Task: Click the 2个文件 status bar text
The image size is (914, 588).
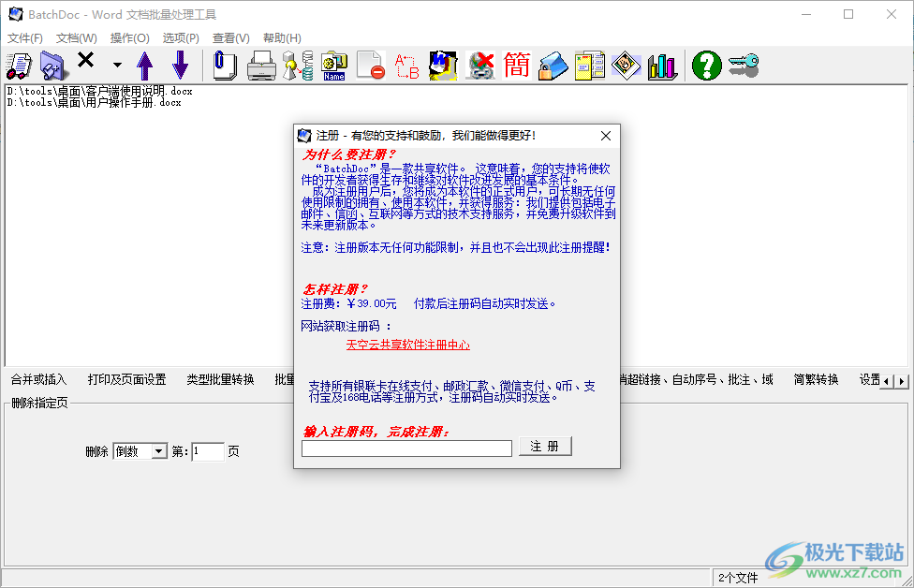Action: point(738,578)
